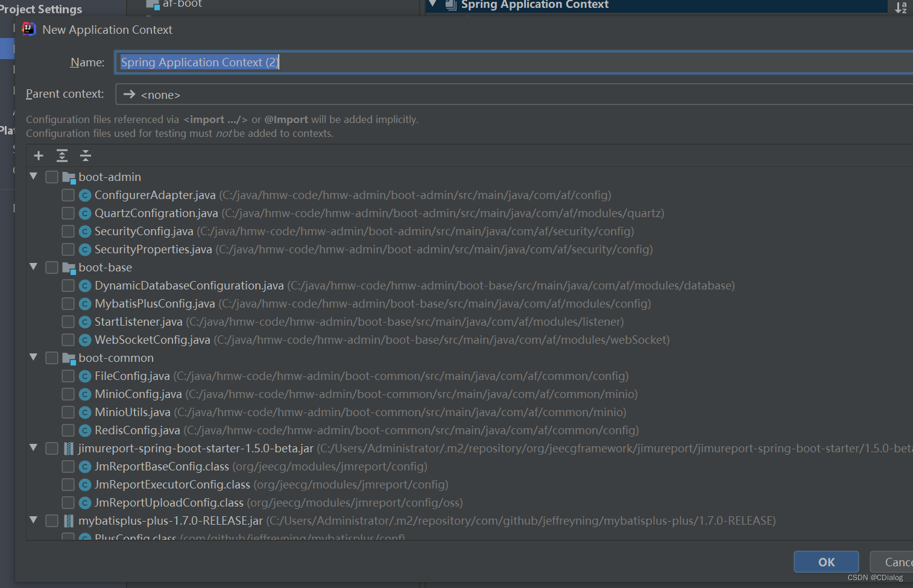Image resolution: width=913 pixels, height=588 pixels.
Task: Collapse Spring Application Context node in background
Action: pos(432,4)
